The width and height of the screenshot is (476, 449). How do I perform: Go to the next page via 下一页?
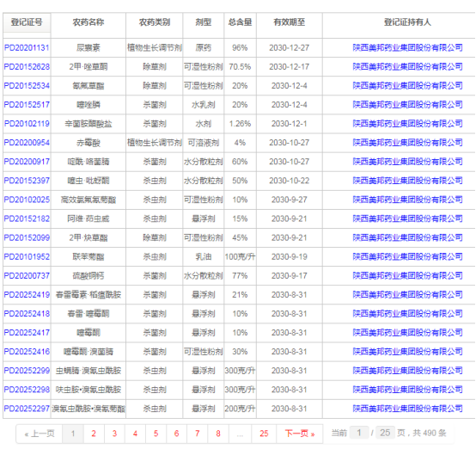pyautogui.click(x=300, y=434)
